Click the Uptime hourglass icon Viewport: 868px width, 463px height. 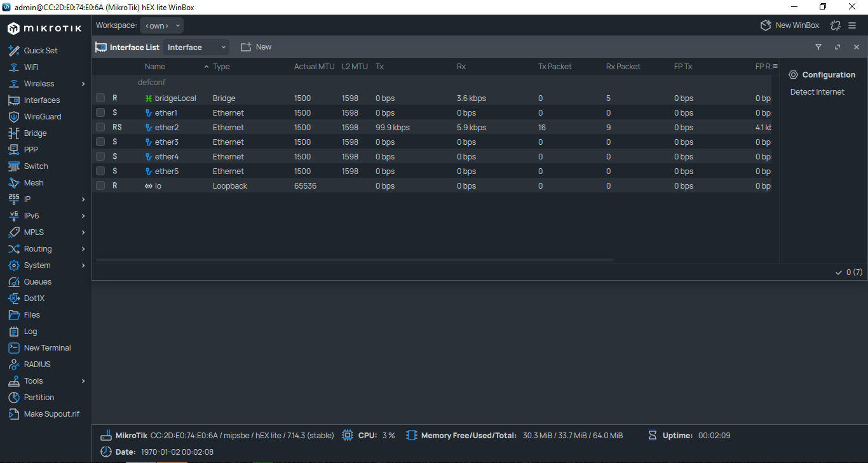tap(653, 436)
